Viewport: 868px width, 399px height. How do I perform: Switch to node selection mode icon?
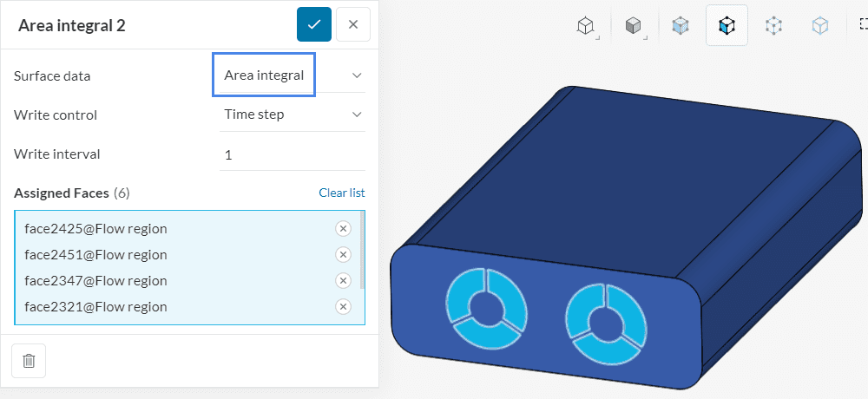click(773, 26)
